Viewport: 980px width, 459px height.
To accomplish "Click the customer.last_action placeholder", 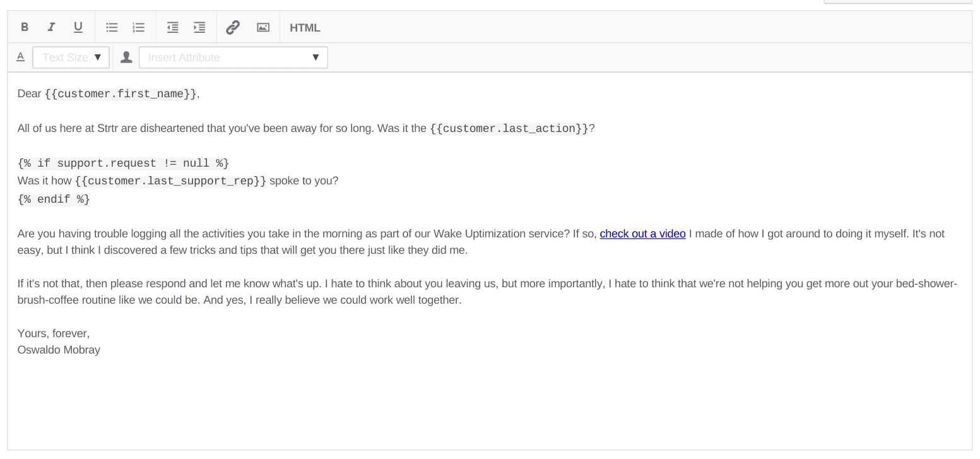I will 509,129.
